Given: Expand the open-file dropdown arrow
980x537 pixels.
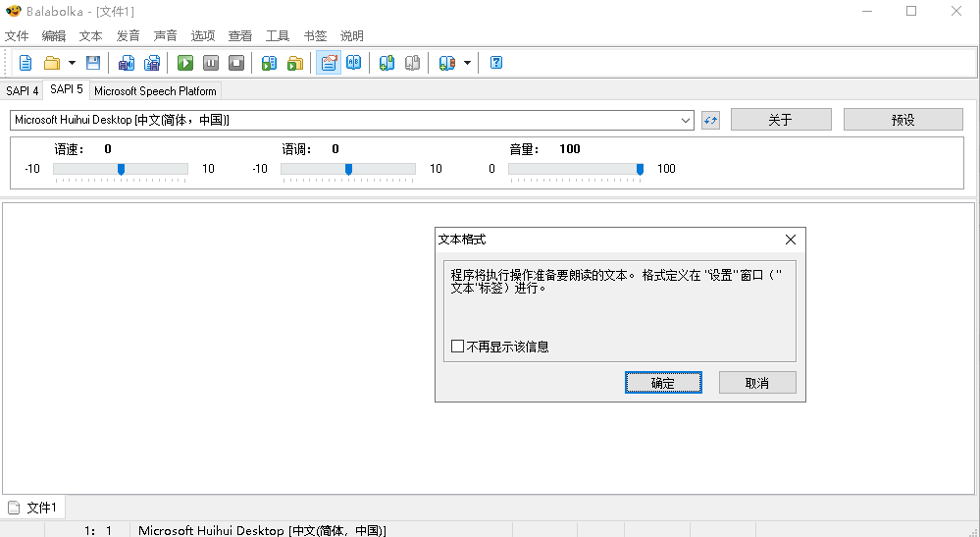Looking at the screenshot, I should (x=72, y=63).
